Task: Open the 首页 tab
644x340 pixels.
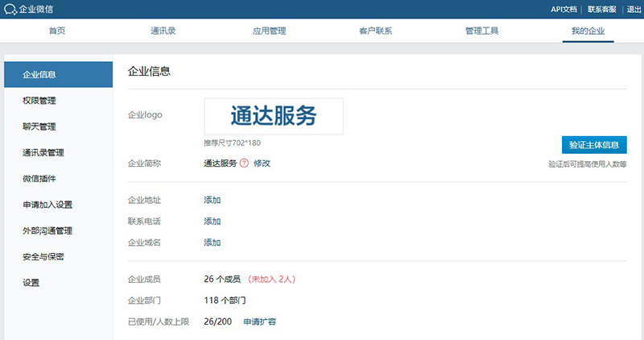Action: click(57, 31)
